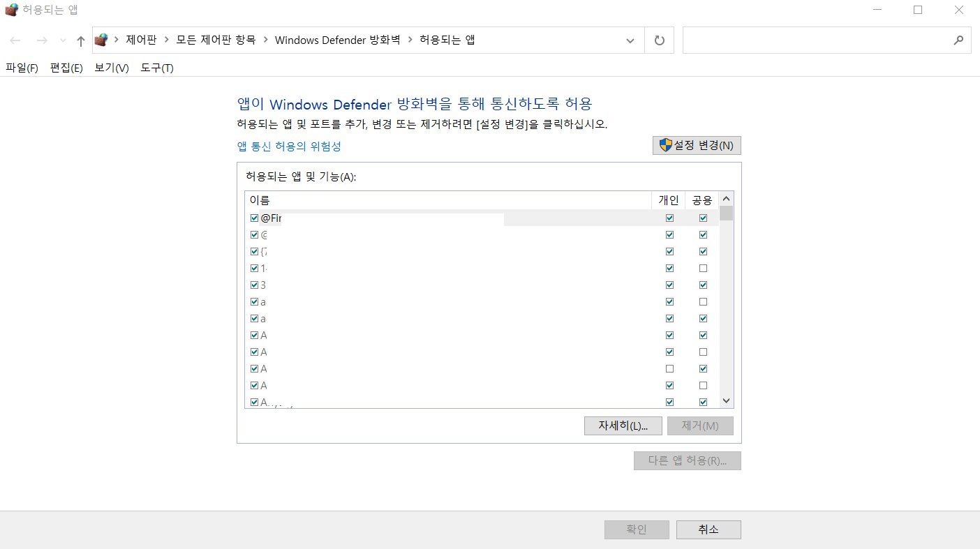
Task: Enable the only unchecked 개인 checkbox
Action: [x=670, y=368]
